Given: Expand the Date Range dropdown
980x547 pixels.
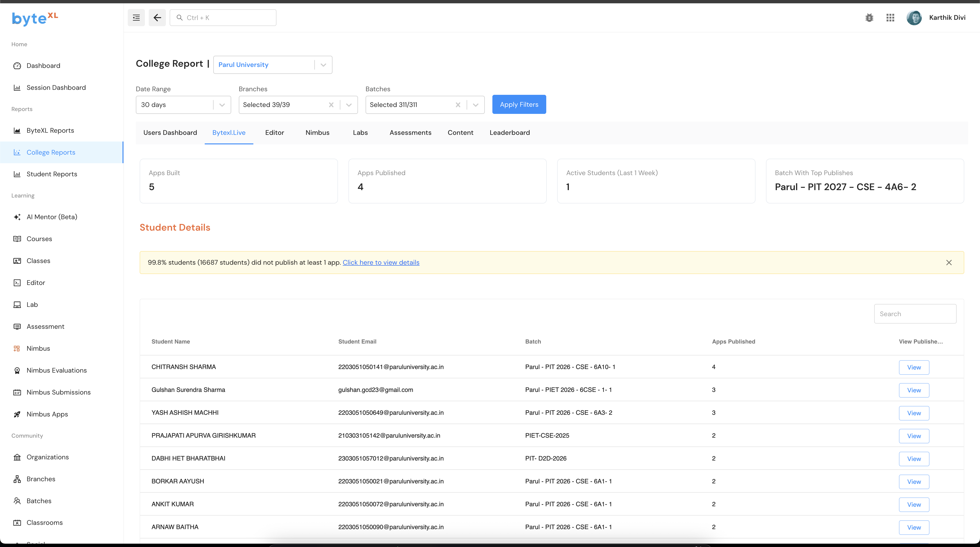Looking at the screenshot, I should [x=222, y=105].
